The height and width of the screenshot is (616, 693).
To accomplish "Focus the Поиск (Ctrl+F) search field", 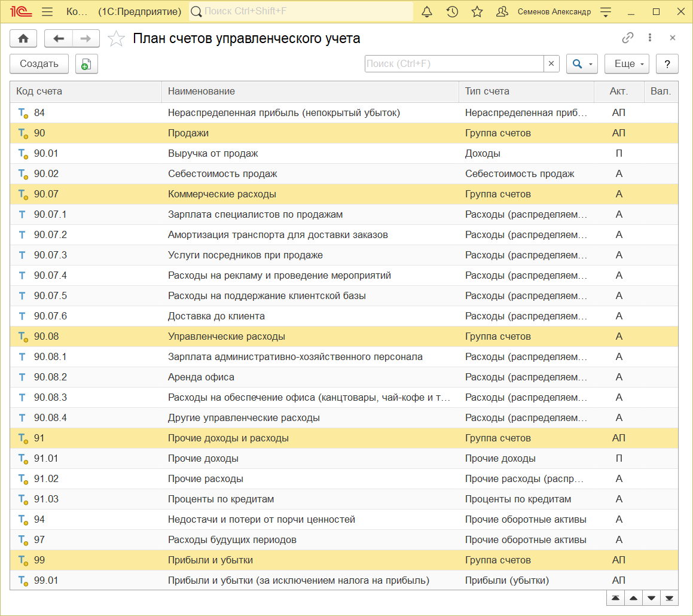I will pos(454,63).
